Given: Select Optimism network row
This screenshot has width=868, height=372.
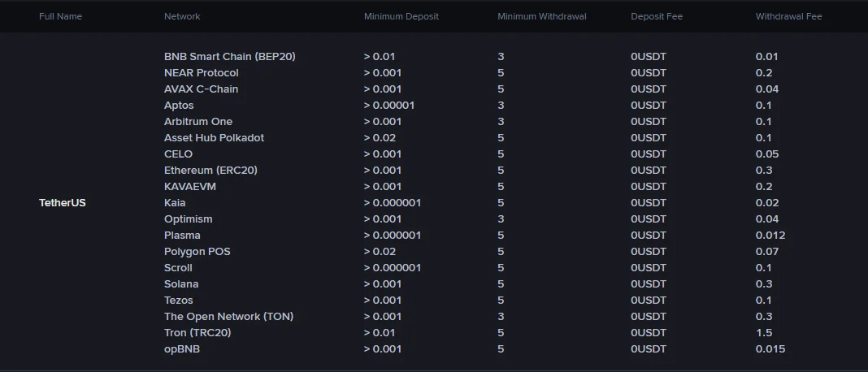Looking at the screenshot, I should pyautogui.click(x=189, y=219).
